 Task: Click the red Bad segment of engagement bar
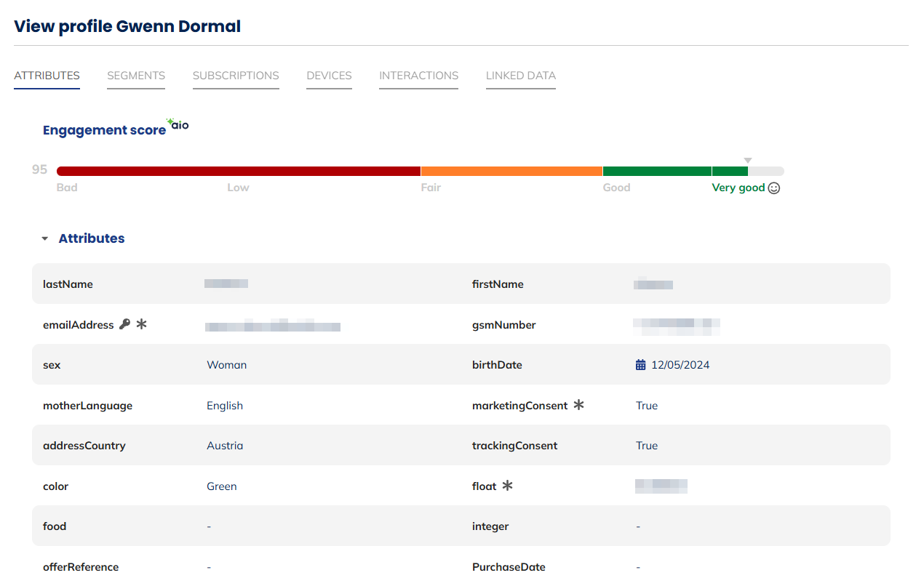pos(238,172)
